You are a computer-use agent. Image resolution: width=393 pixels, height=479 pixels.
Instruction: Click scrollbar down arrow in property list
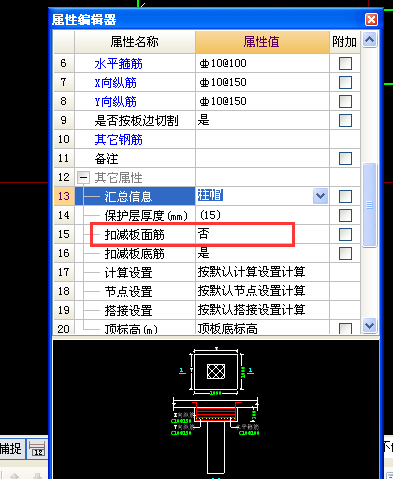(369, 325)
